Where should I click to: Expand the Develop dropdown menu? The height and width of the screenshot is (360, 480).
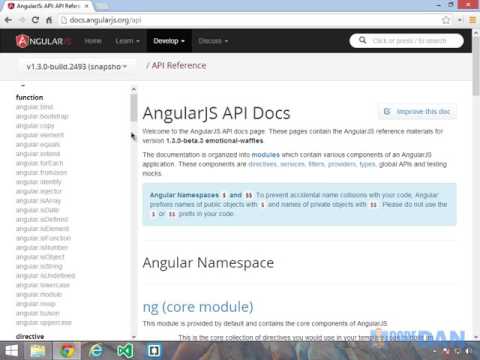coord(169,41)
